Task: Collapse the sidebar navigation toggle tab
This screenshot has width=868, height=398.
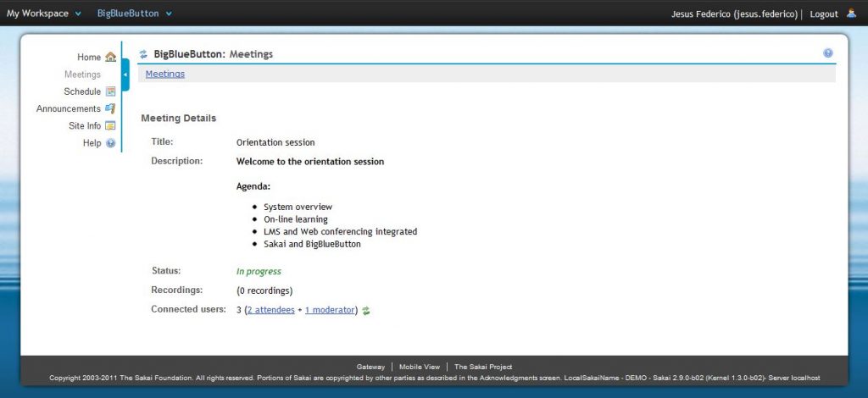Action: click(125, 75)
